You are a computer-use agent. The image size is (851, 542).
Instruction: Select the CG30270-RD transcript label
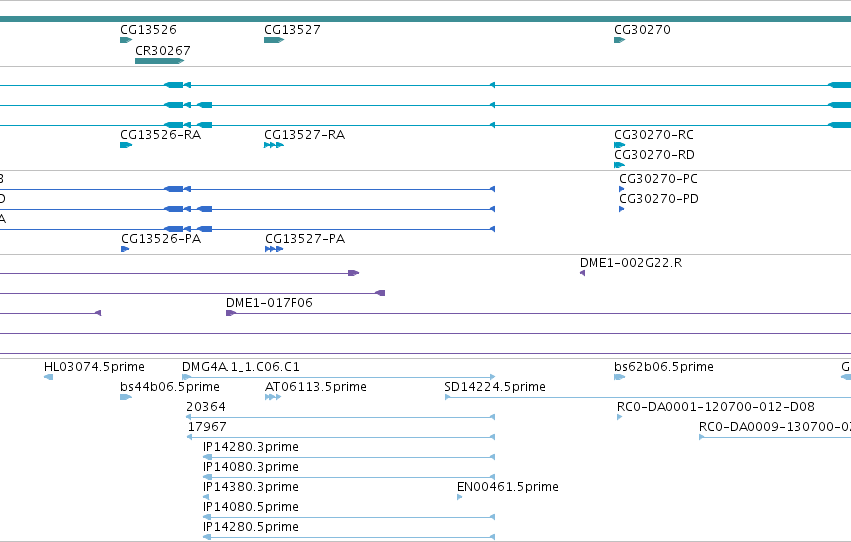click(x=654, y=155)
